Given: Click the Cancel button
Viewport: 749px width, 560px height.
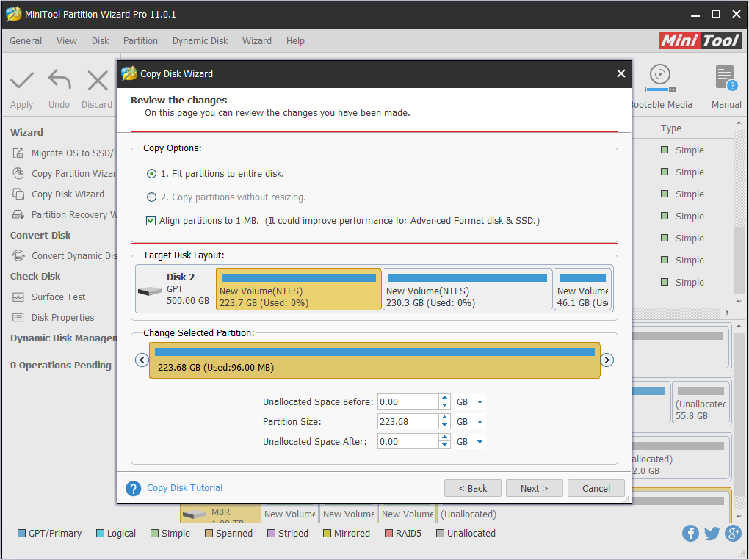Looking at the screenshot, I should pos(596,488).
